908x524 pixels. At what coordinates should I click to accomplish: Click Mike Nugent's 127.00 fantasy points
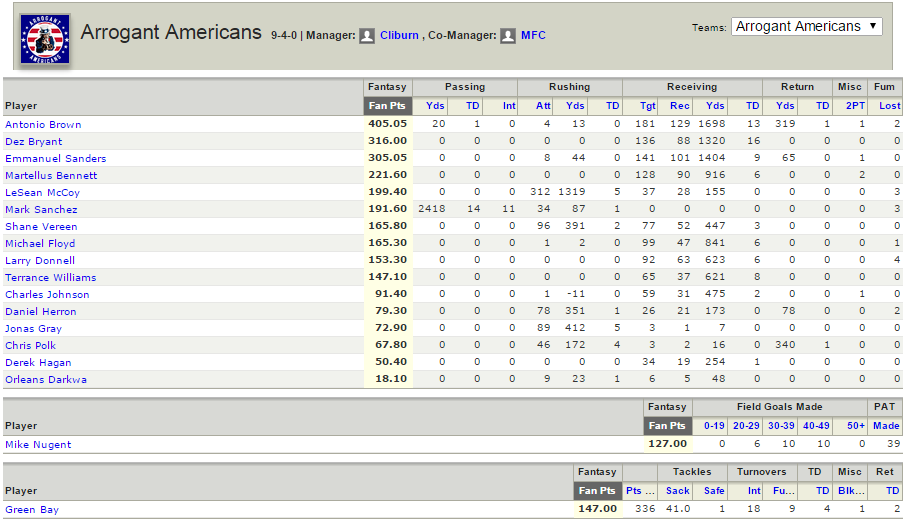[667, 444]
